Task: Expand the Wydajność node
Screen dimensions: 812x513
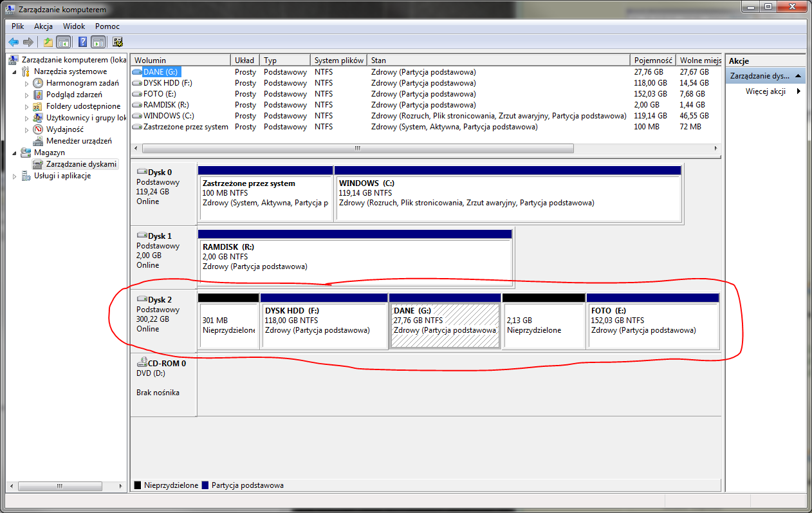Action: coord(26,129)
